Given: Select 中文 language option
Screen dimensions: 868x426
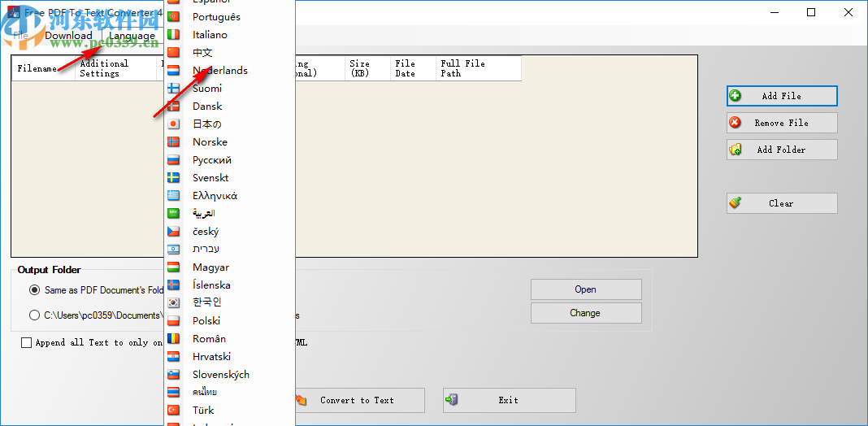Looking at the screenshot, I should (x=230, y=53).
